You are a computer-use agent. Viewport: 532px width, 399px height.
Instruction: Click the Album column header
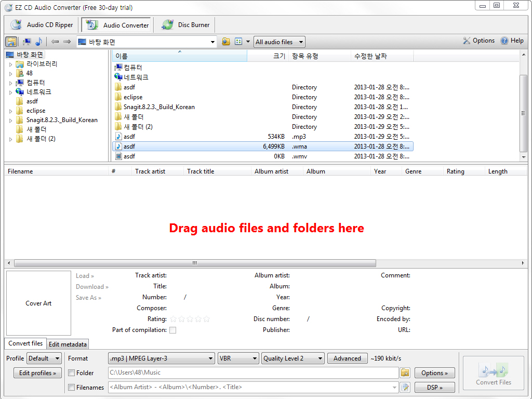click(336, 171)
